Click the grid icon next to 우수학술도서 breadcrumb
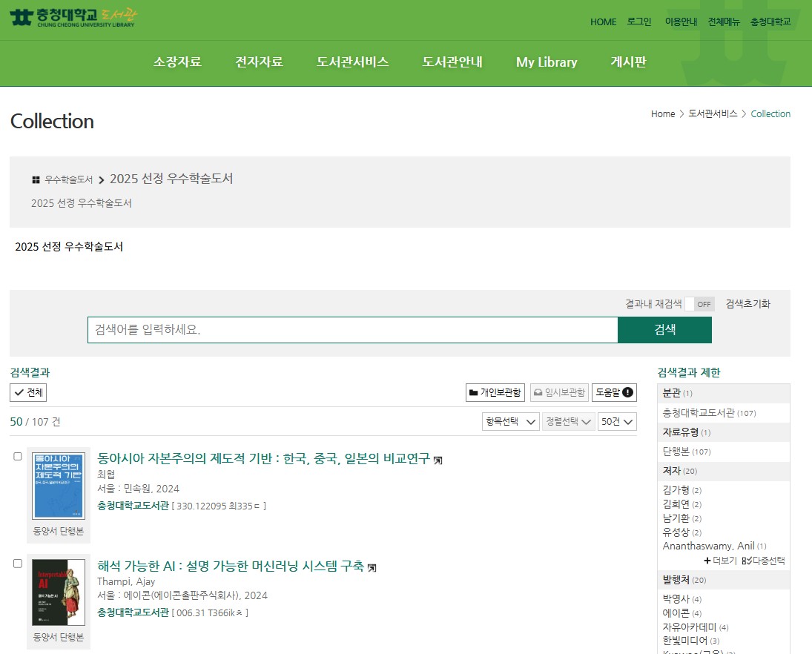The height and width of the screenshot is (654, 812). (x=36, y=179)
